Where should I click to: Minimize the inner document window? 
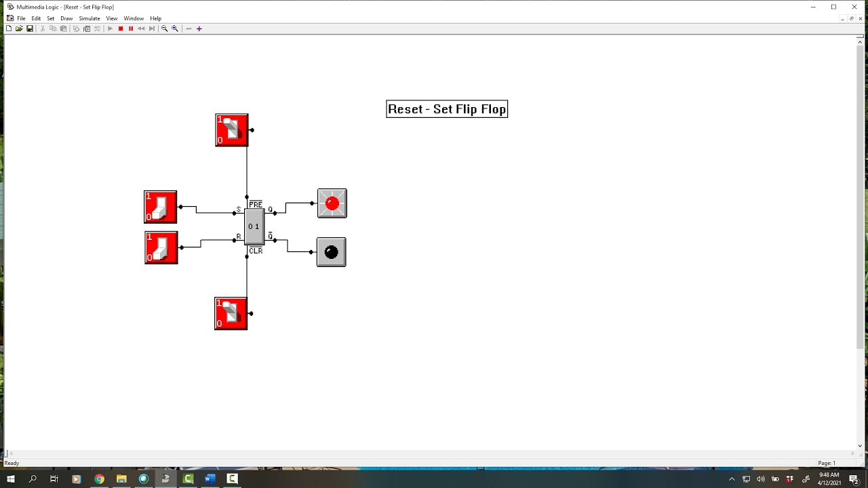pos(842,18)
